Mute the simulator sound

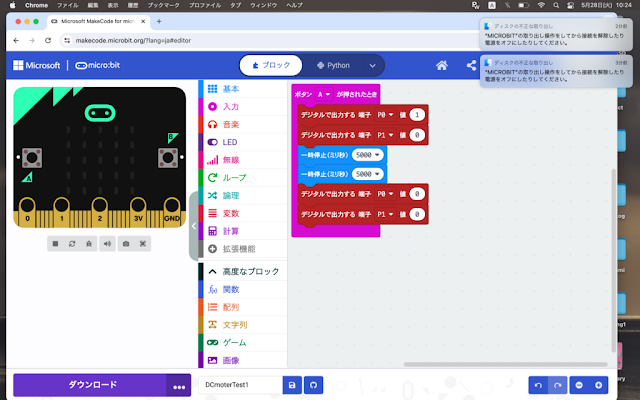pos(107,244)
